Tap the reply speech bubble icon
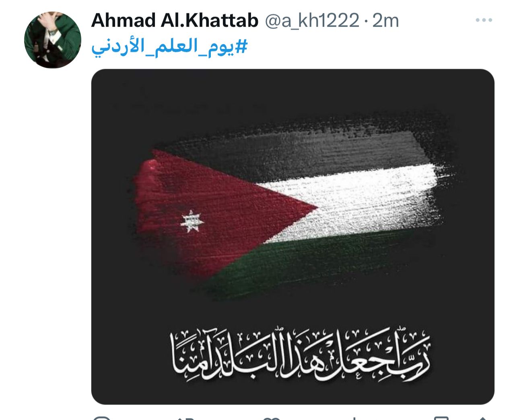The width and height of the screenshot is (519, 420). [101, 418]
